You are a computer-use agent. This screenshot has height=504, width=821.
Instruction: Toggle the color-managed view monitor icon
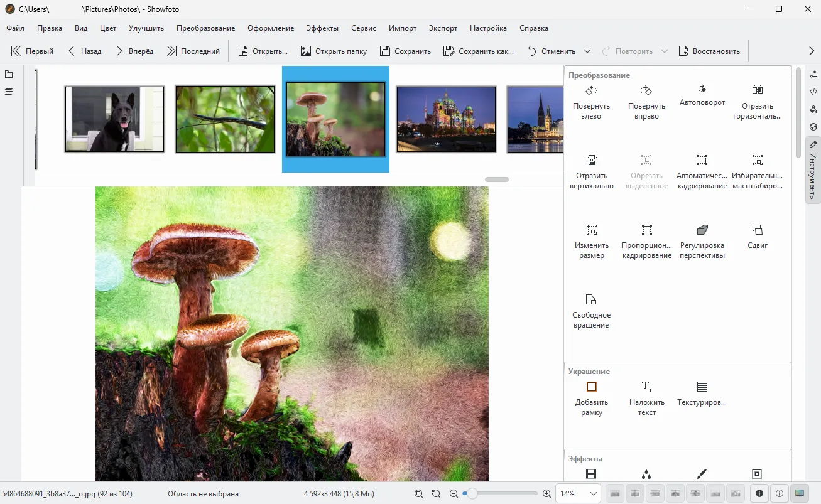coord(800,493)
